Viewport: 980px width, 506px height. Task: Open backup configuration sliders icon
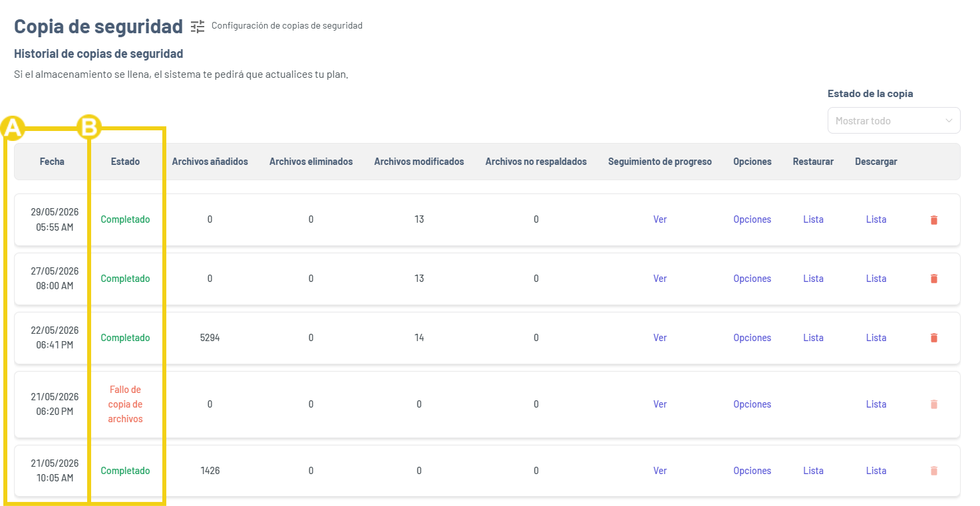coord(198,27)
